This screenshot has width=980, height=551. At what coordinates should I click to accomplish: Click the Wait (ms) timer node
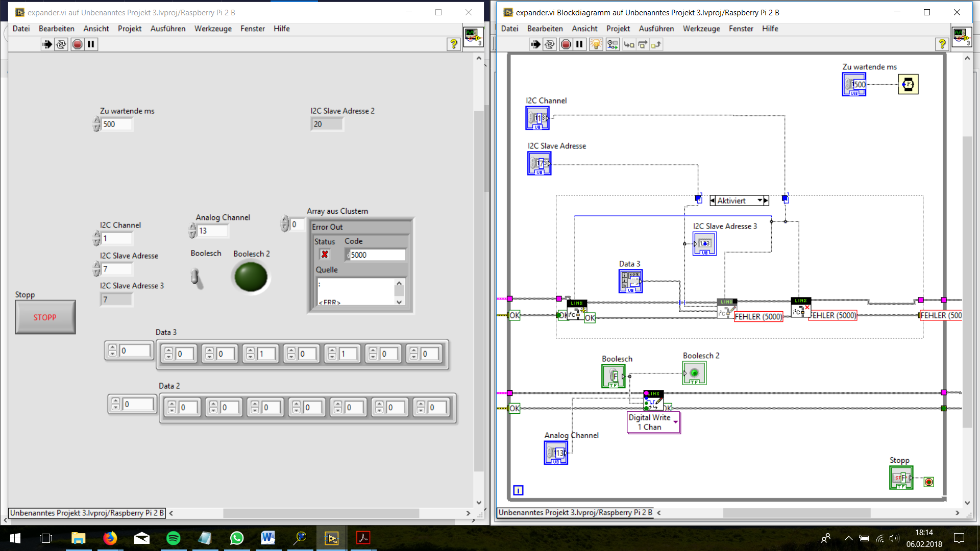point(908,84)
